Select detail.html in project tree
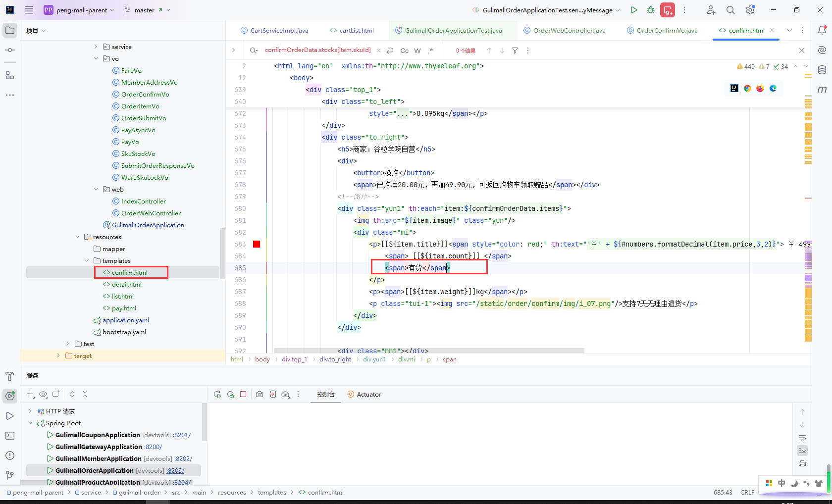The image size is (832, 504). tap(127, 284)
